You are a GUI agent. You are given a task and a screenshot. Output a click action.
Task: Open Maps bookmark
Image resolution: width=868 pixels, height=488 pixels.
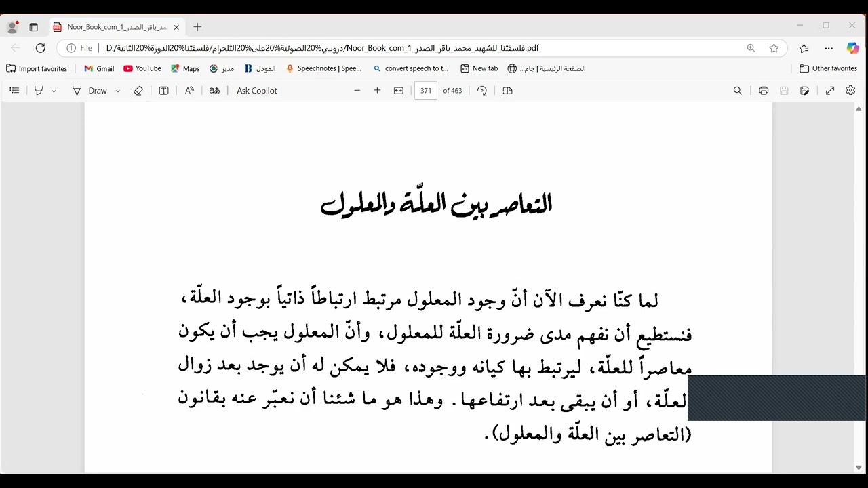pyautogui.click(x=185, y=68)
